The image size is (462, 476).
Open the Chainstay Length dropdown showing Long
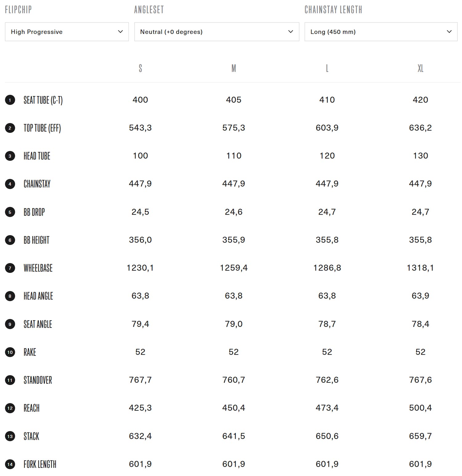(x=381, y=32)
